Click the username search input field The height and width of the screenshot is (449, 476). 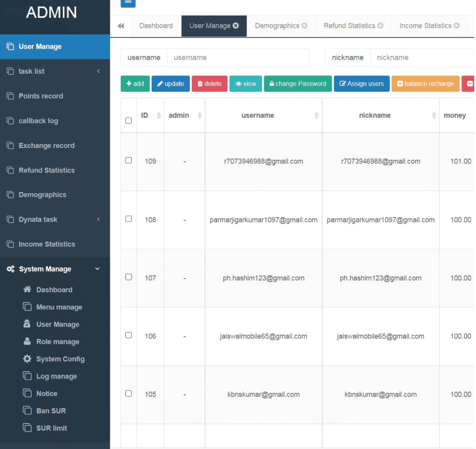pos(238,58)
